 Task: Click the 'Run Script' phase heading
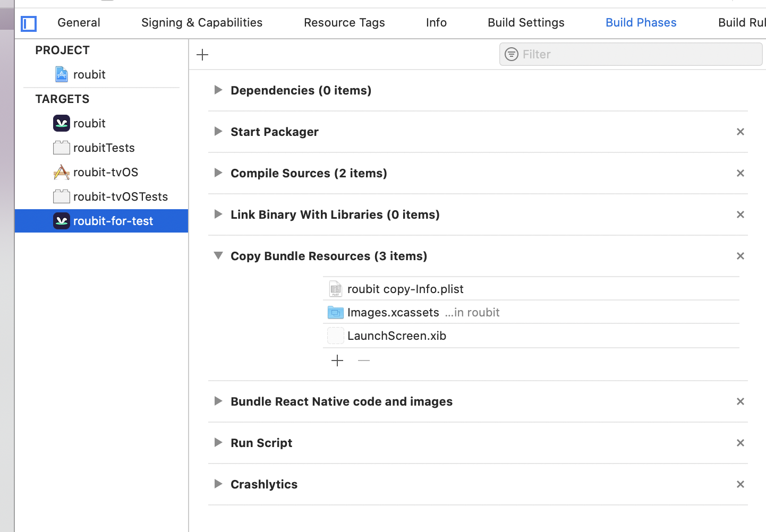tap(261, 443)
